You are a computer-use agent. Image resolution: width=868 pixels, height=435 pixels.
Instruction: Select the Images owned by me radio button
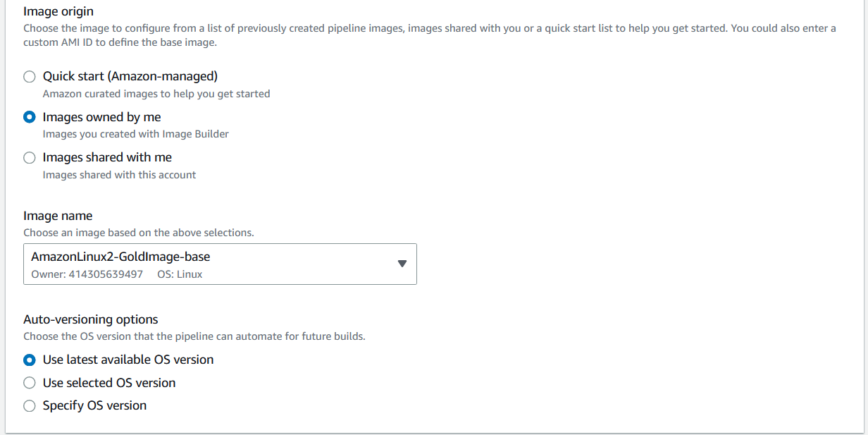pyautogui.click(x=29, y=117)
